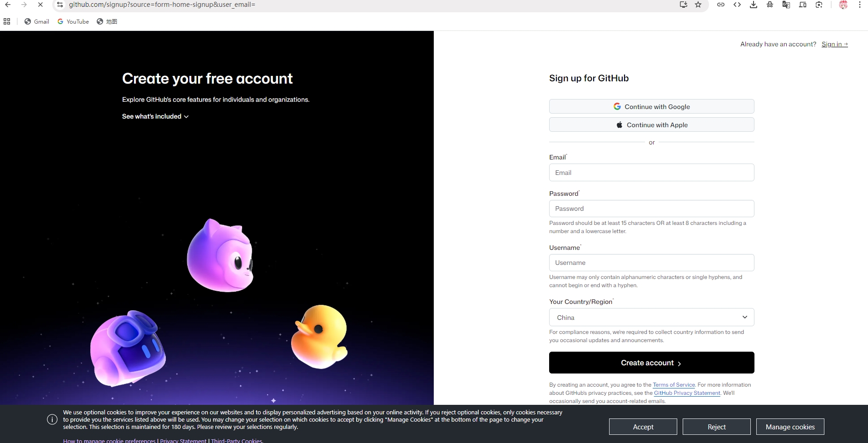The image size is (868, 443).
Task: Bookmark this page with the star icon
Action: coord(698,5)
